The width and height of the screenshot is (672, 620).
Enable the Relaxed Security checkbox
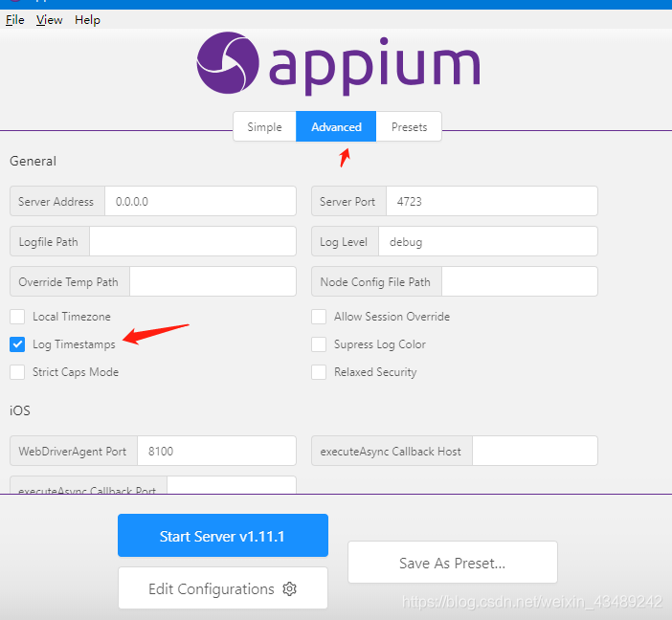(319, 372)
